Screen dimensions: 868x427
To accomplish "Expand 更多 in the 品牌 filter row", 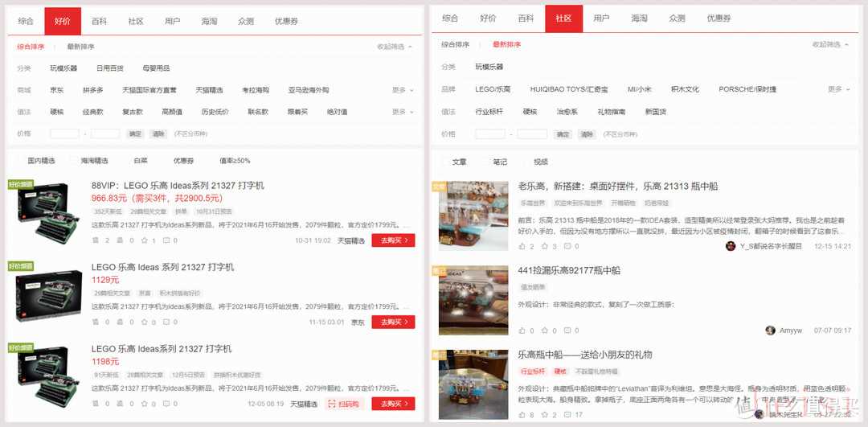I will point(838,89).
